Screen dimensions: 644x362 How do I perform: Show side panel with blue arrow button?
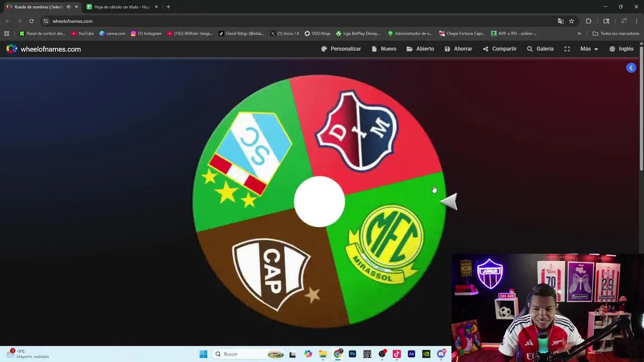631,68
